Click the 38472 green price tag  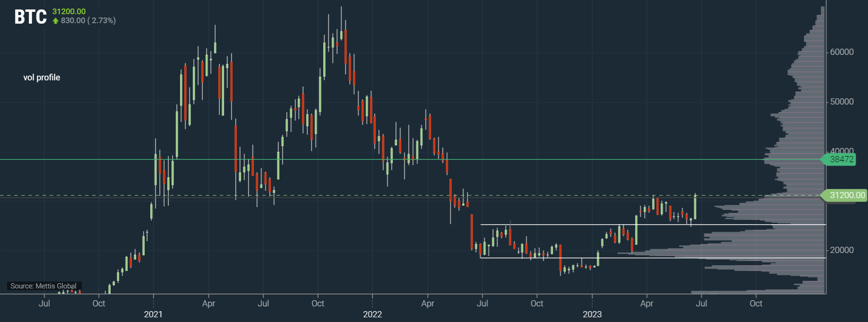(839, 159)
